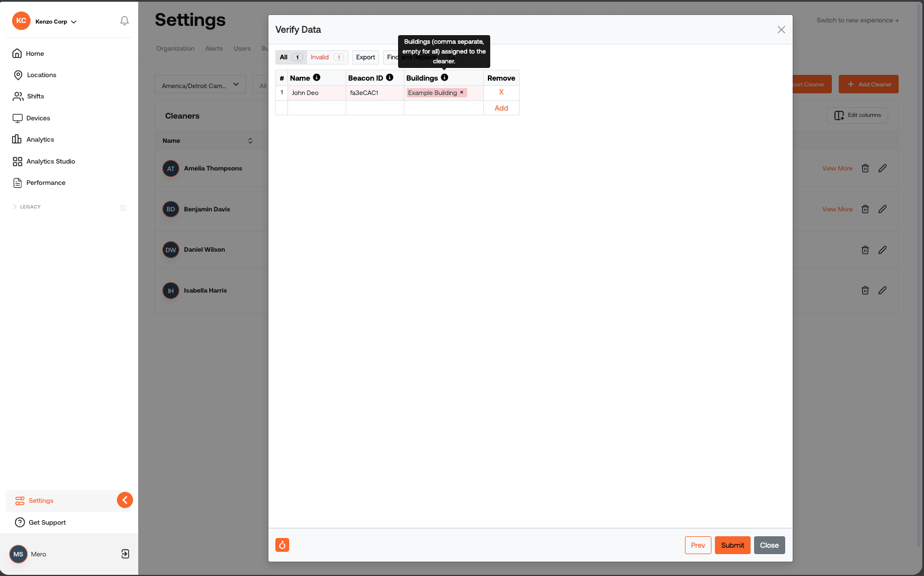Click the Name column info icon
924x576 pixels.
pyautogui.click(x=317, y=77)
